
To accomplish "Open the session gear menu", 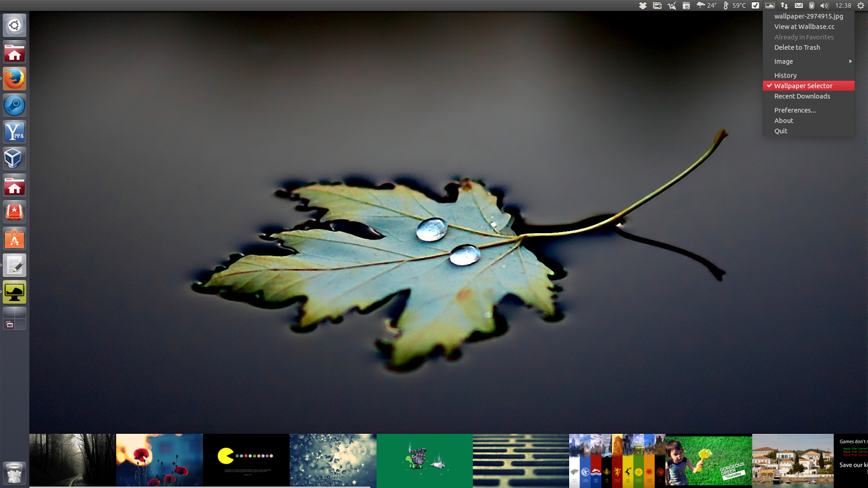I will click(860, 5).
